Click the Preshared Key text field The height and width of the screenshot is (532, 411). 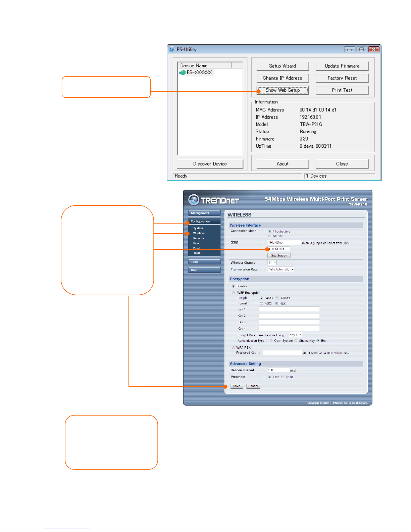[282, 353]
